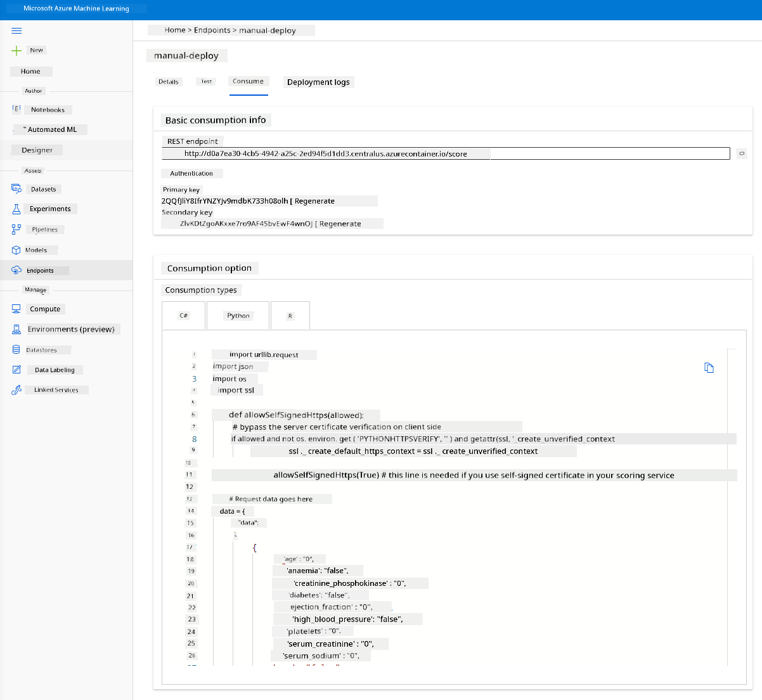
Task: Select the Python consumption type tab
Action: click(x=238, y=315)
